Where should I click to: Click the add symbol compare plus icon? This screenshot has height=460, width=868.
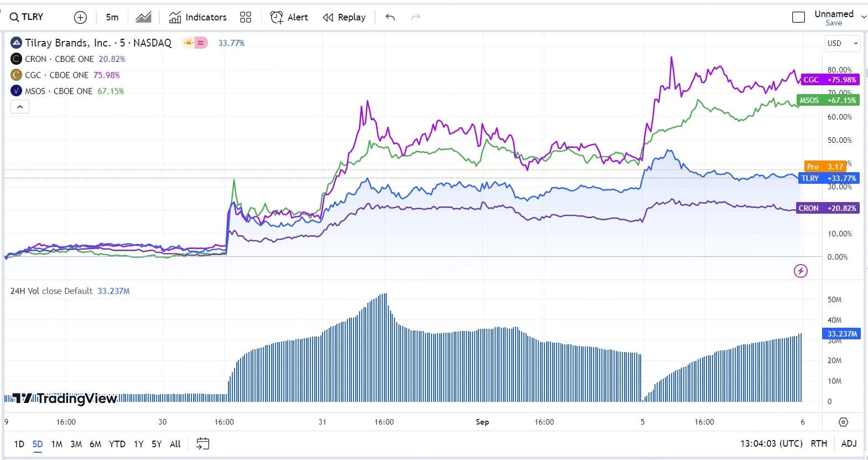pos(80,17)
